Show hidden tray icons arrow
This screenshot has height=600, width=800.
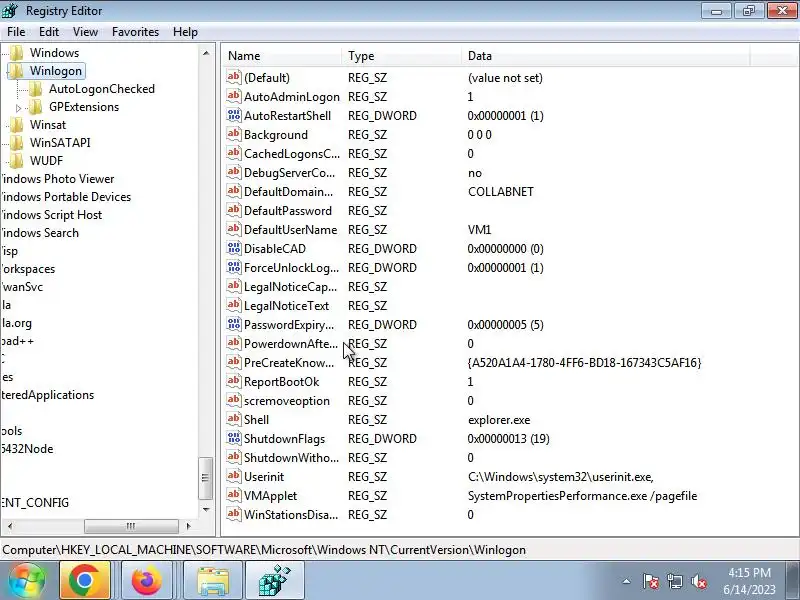tap(627, 581)
